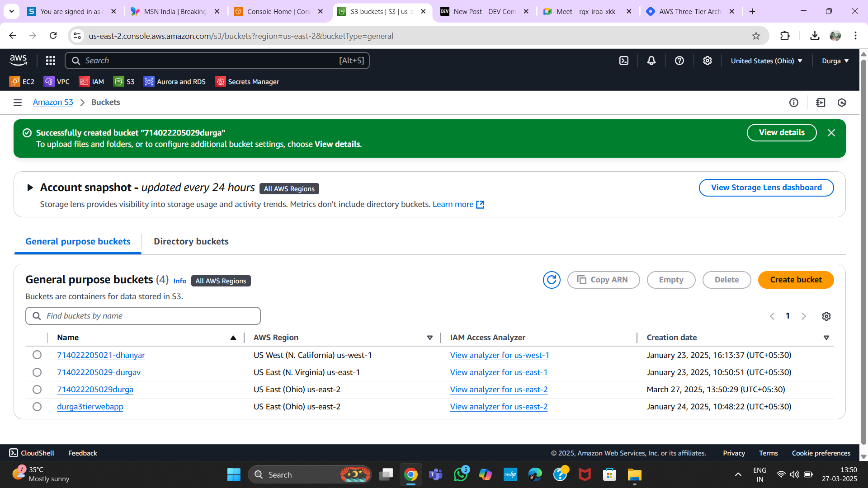Open the notifications bell
This screenshot has width=868, height=488.
pyautogui.click(x=651, y=61)
